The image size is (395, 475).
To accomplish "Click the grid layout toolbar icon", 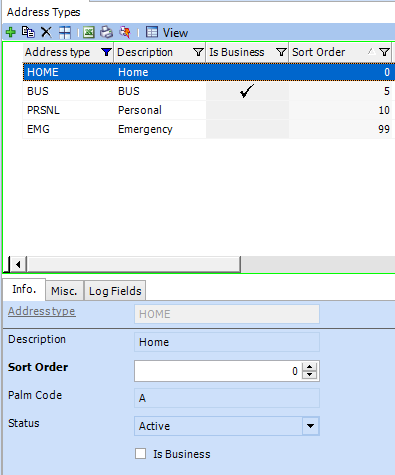I will 65,32.
